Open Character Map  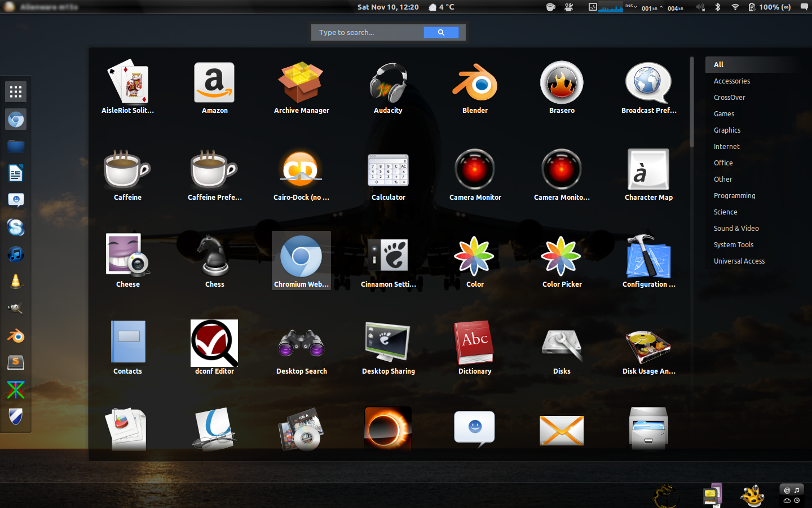(649, 174)
